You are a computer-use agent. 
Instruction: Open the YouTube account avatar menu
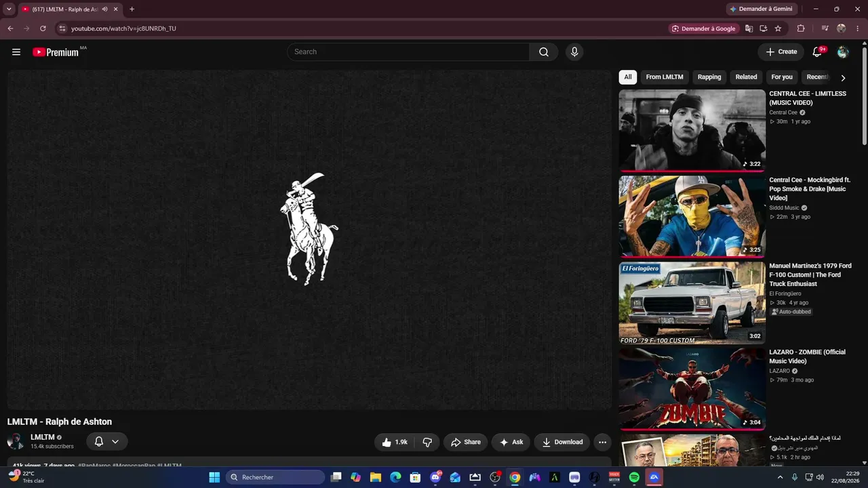843,52
